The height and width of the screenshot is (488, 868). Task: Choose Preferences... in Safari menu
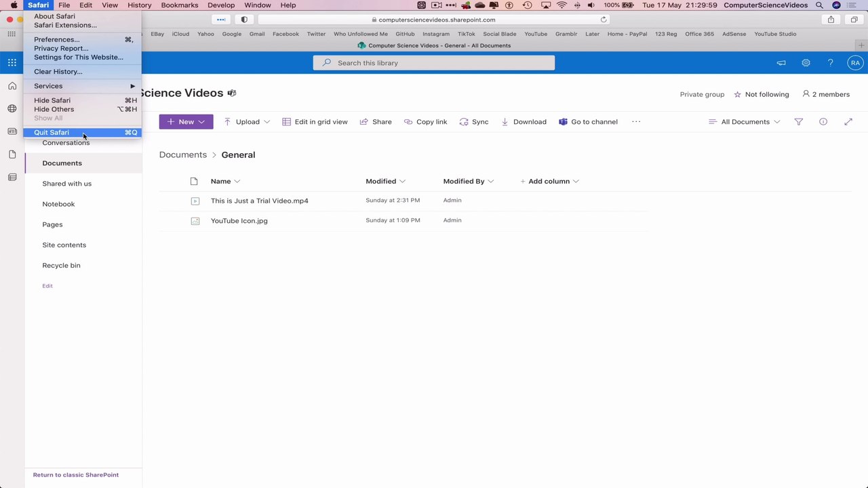[83, 39]
